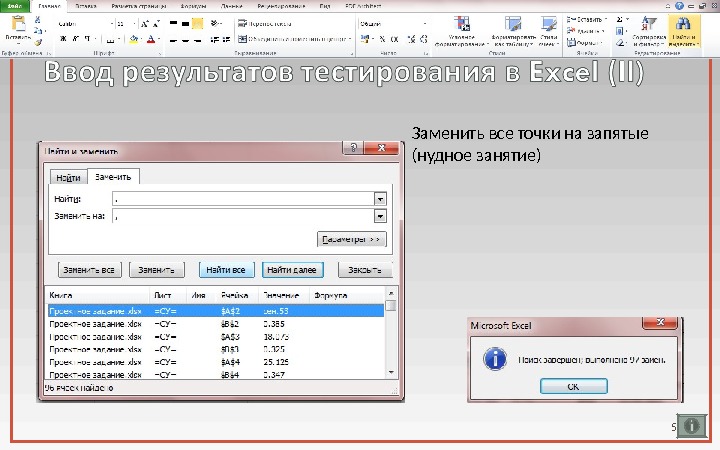Click the slide info action button
Image resolution: width=720 pixels, height=450 pixels.
(691, 426)
